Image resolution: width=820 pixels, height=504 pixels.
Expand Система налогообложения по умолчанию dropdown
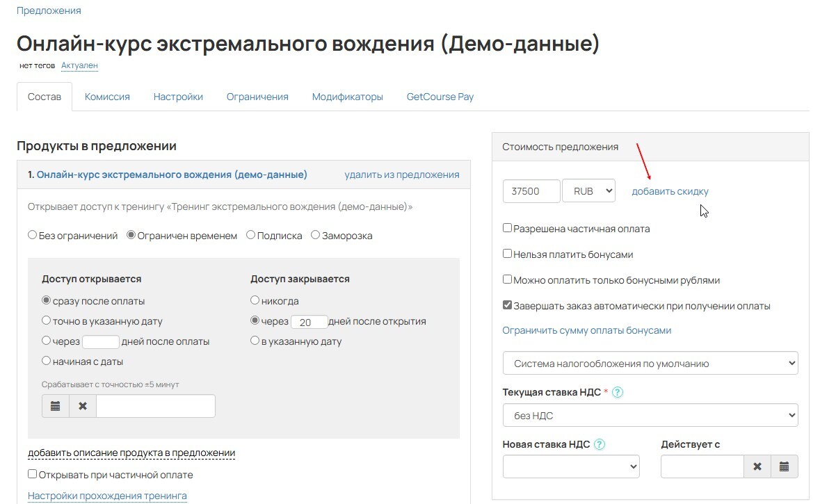650,363
